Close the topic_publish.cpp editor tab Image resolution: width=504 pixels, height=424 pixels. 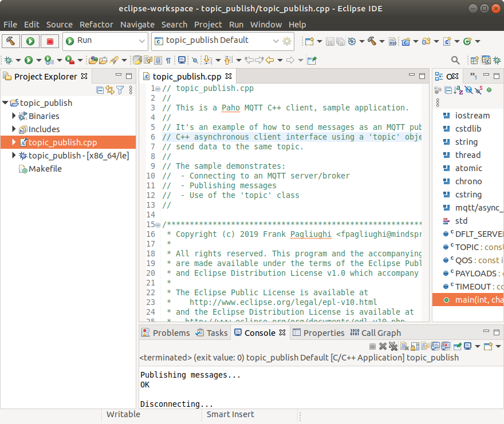[x=229, y=76]
